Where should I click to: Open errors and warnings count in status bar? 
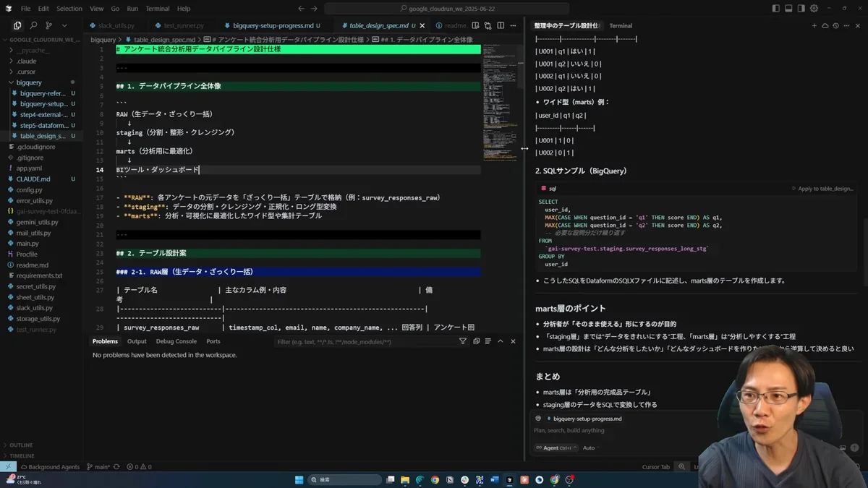[x=137, y=467]
